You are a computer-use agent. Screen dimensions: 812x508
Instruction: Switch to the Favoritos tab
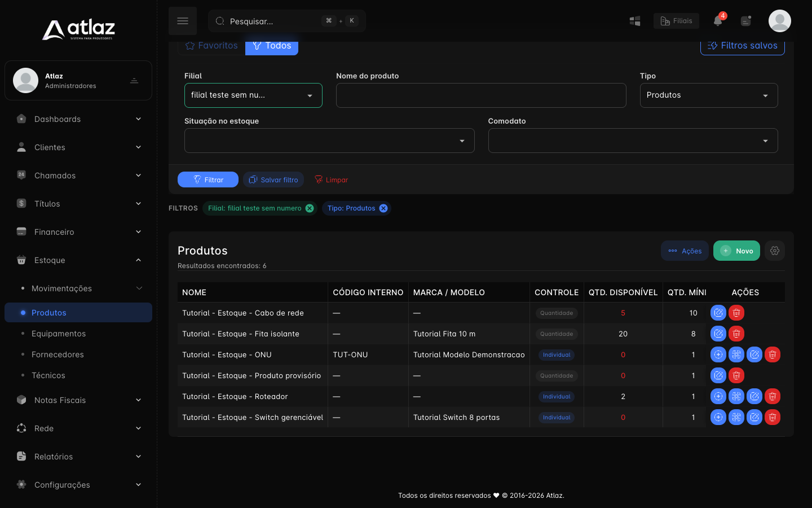point(212,46)
